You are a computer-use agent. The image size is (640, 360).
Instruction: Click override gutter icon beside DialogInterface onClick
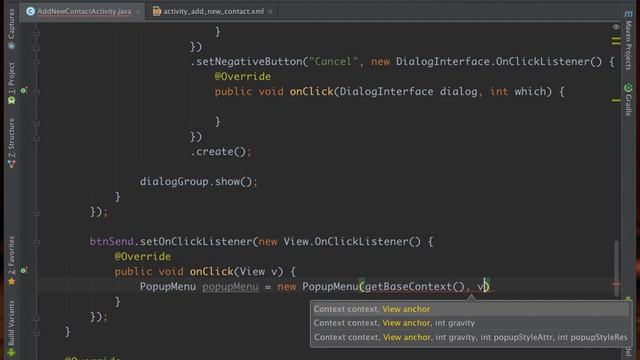[x=24, y=91]
